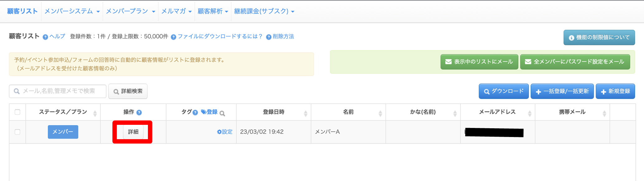Screen dimensions: 644x181
Task: Click the 詳細 button for メンバーA
Action: pyautogui.click(x=133, y=132)
